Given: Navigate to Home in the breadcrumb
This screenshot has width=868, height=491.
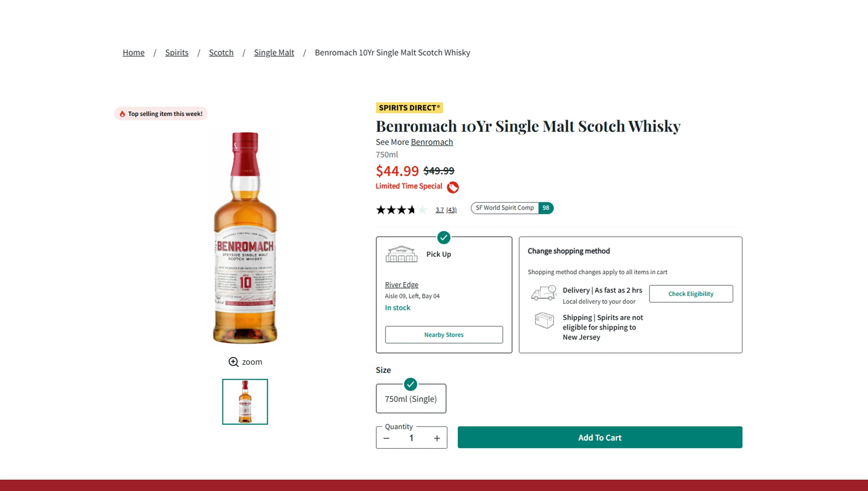Looking at the screenshot, I should [134, 52].
